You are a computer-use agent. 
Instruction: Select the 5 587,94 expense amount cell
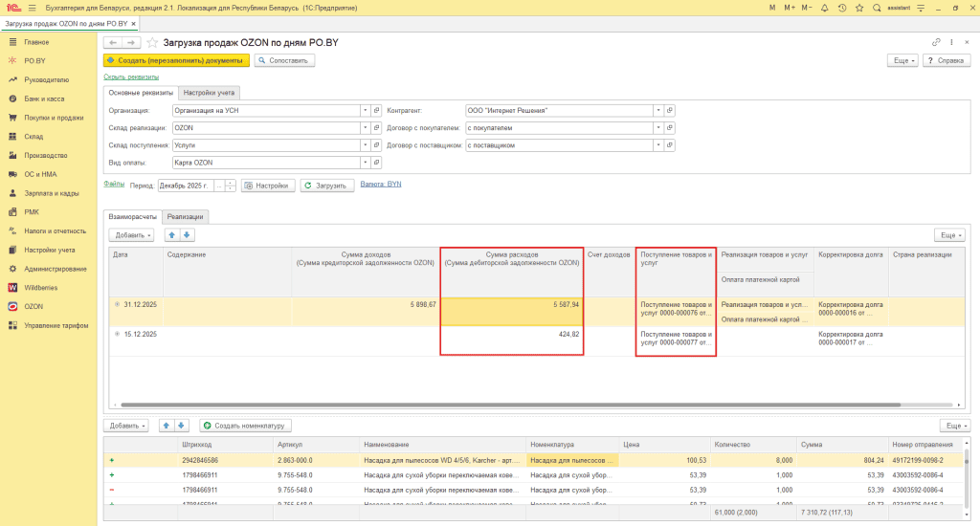coord(512,311)
